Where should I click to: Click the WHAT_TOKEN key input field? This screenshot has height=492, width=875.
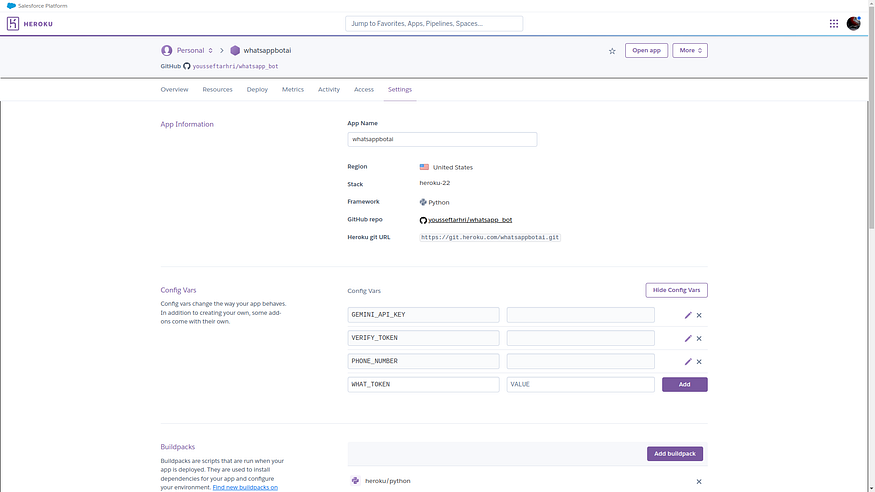[423, 384]
